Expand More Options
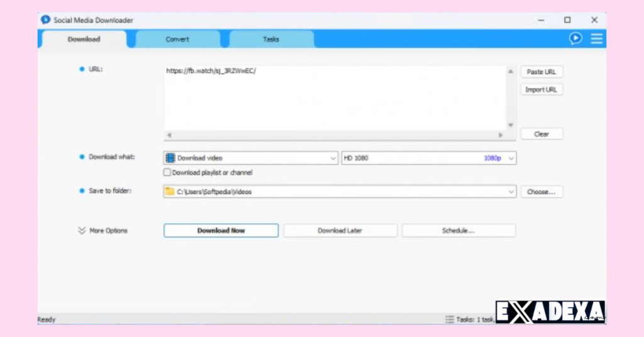This screenshot has height=337, width=644. (103, 231)
